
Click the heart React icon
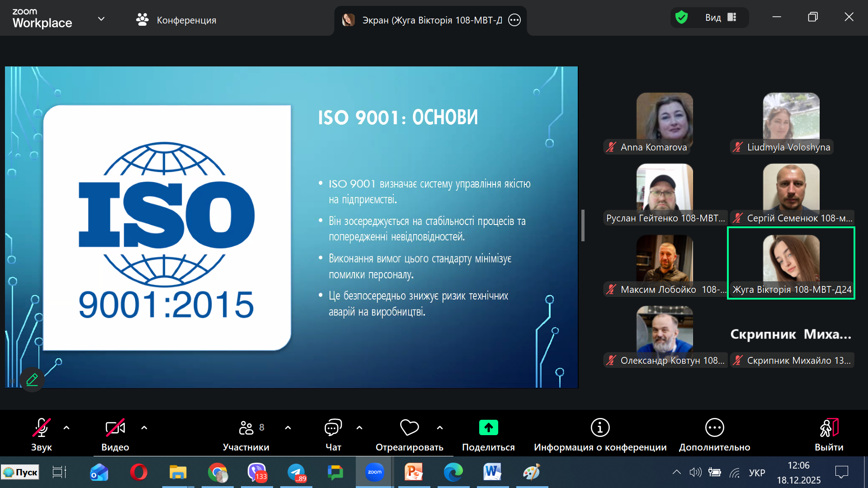pyautogui.click(x=409, y=427)
